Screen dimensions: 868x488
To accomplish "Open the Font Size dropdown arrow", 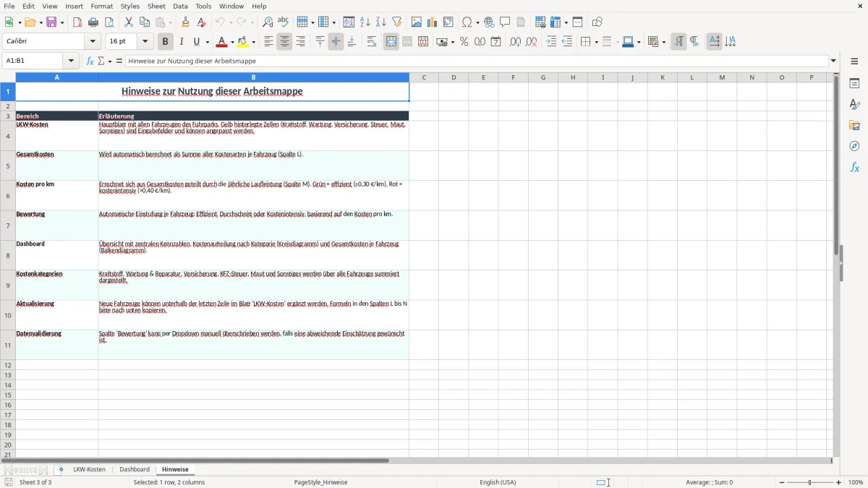I will pyautogui.click(x=145, y=42).
